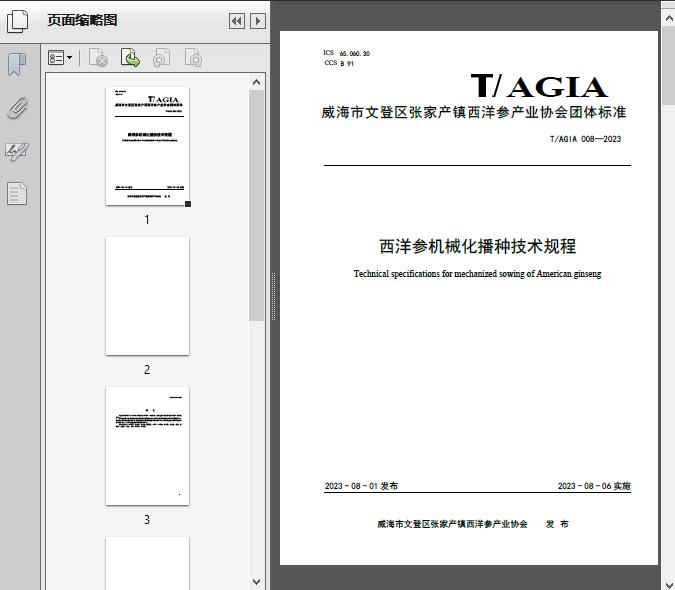Open the bookmarks panel
The image size is (675, 590).
click(x=17, y=65)
